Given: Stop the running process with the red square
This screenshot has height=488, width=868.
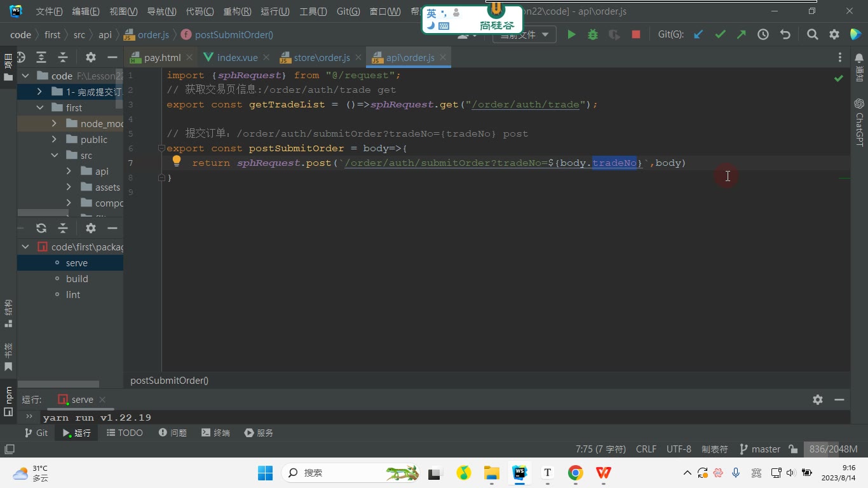Looking at the screenshot, I should point(635,35).
